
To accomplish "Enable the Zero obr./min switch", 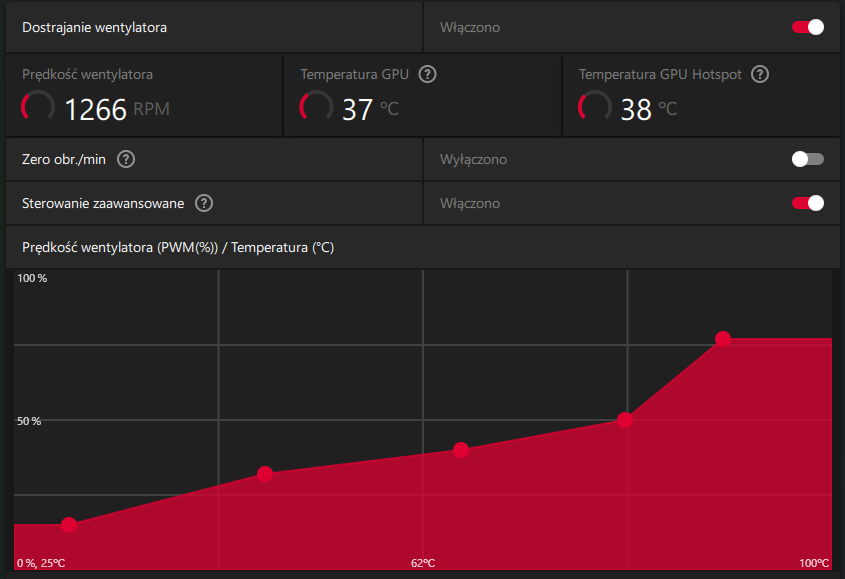I will (807, 159).
